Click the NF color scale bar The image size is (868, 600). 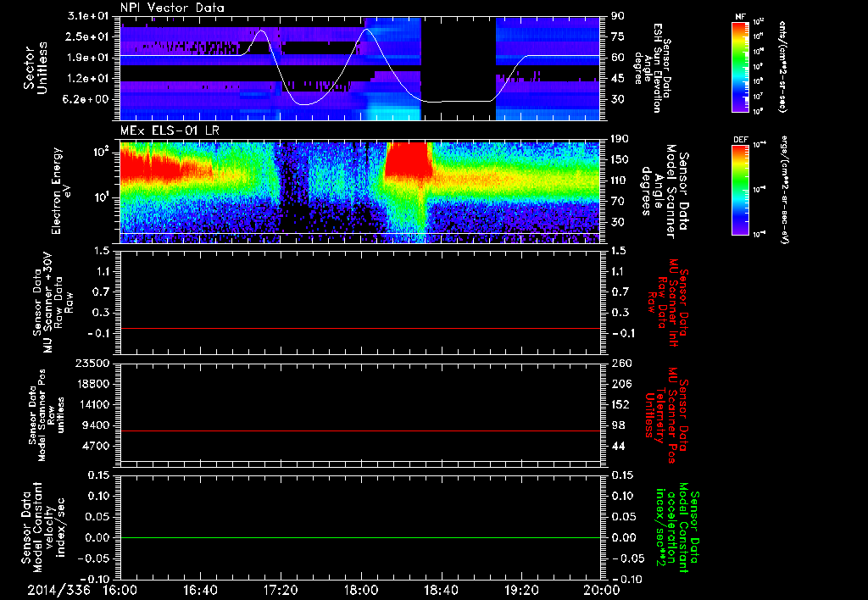(741, 66)
